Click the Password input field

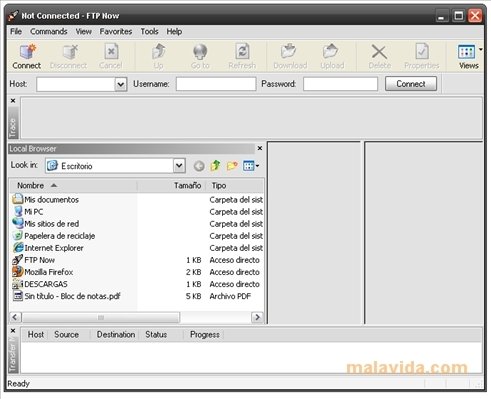[x=340, y=84]
